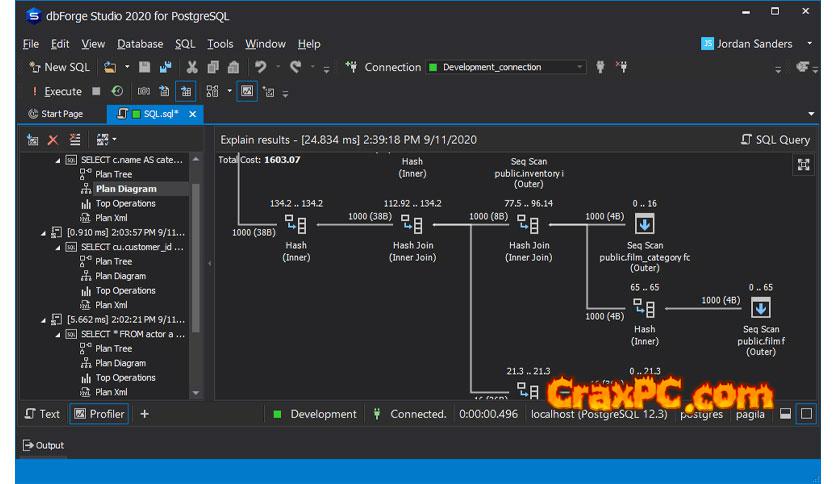The height and width of the screenshot is (484, 836).
Task: Click the Stop execution icon
Action: click(x=96, y=91)
